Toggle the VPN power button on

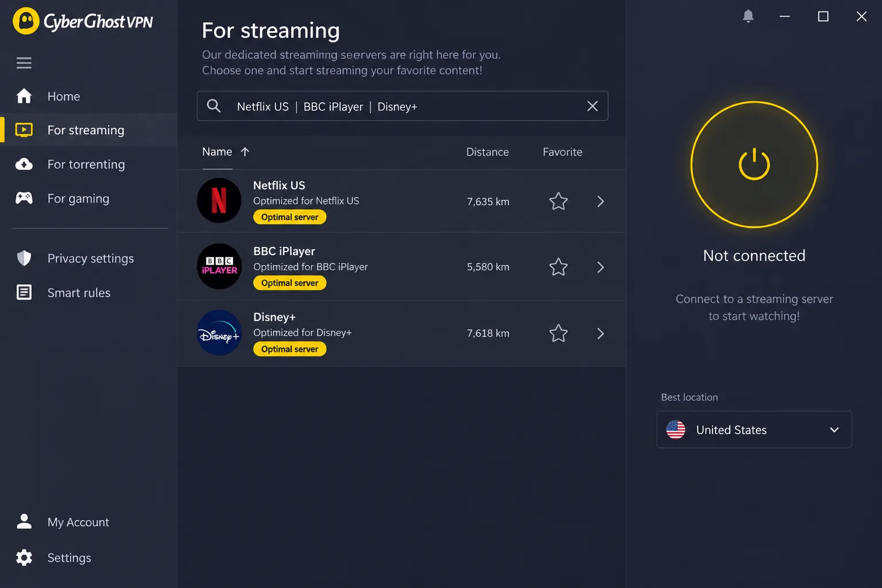pyautogui.click(x=754, y=165)
